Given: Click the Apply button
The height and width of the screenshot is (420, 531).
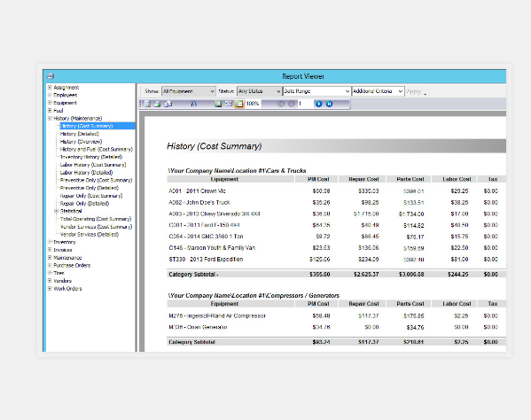Looking at the screenshot, I should [x=413, y=92].
